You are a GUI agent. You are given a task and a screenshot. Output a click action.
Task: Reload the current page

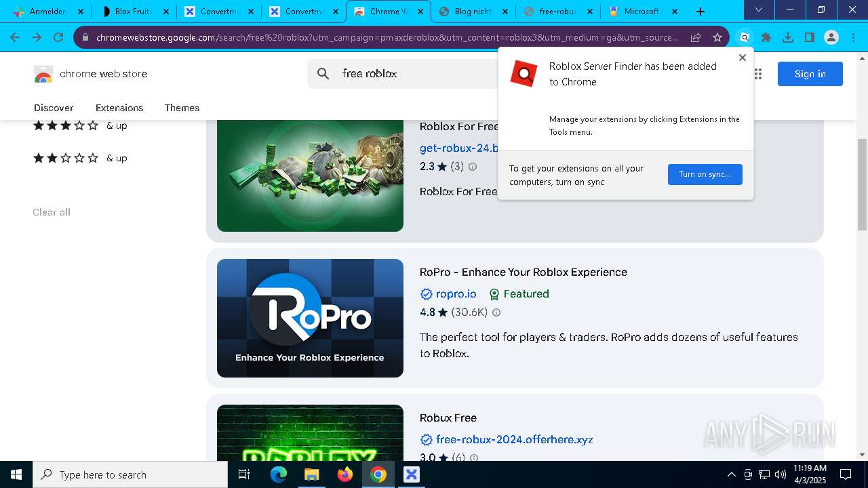(x=58, y=37)
